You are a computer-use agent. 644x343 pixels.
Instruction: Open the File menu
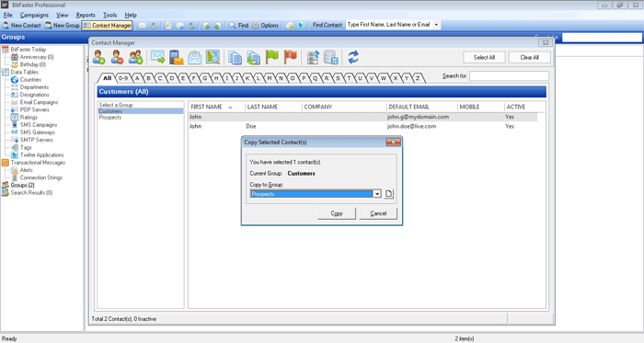pyautogui.click(x=7, y=16)
